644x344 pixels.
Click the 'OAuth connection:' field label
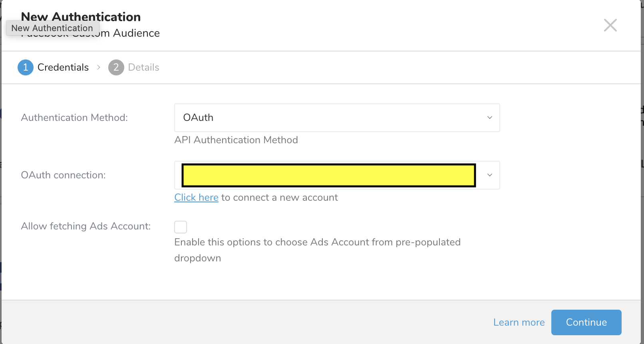(x=63, y=175)
